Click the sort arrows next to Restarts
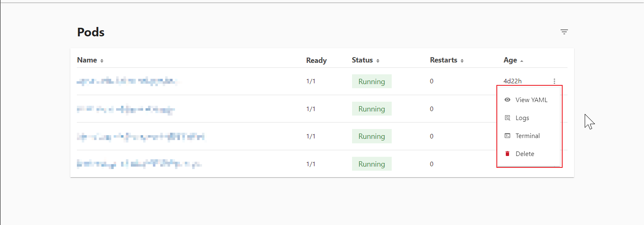The width and height of the screenshot is (644, 225). (x=462, y=61)
